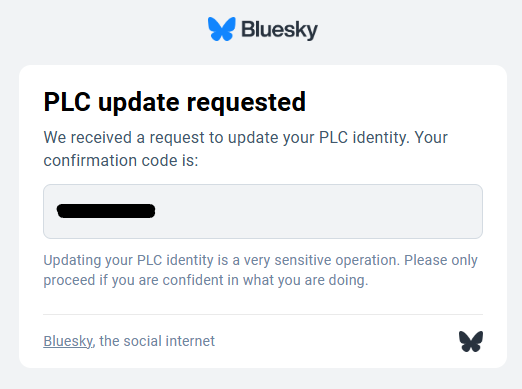Click the Bluesky wordmark in header
This screenshot has width=522, height=389.
pos(279,30)
